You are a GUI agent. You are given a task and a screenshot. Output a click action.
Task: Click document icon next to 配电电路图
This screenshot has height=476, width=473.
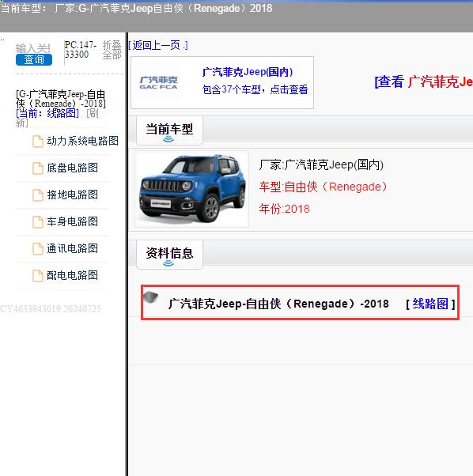click(38, 276)
